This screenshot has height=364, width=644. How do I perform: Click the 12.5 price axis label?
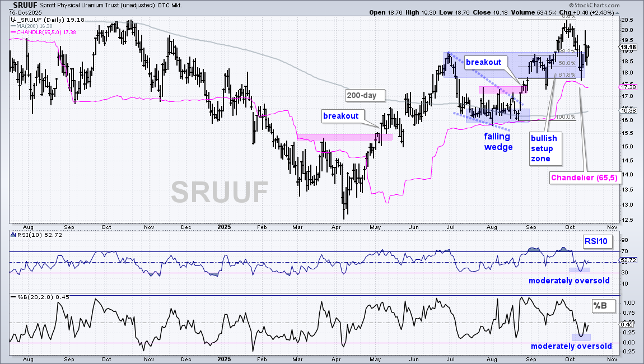(x=627, y=220)
